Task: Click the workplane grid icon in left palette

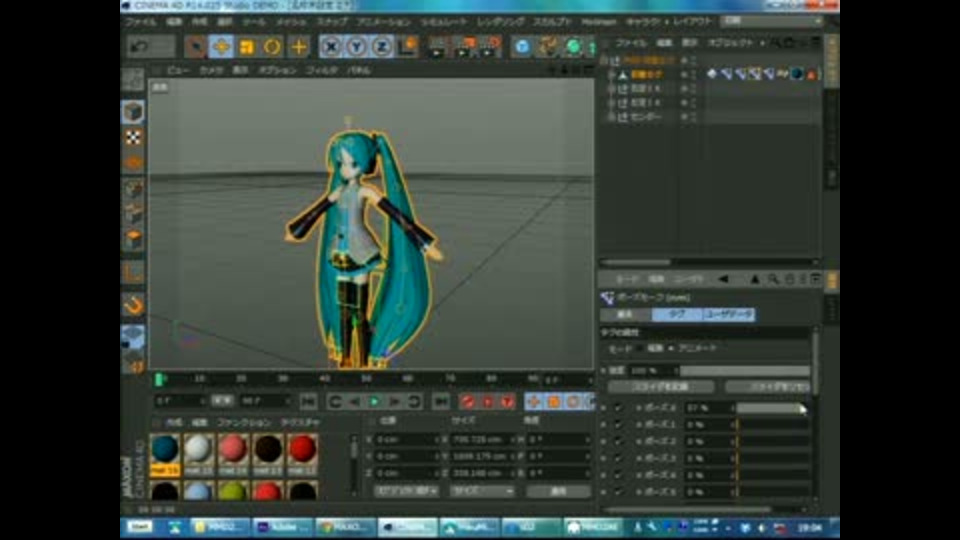Action: (x=133, y=337)
